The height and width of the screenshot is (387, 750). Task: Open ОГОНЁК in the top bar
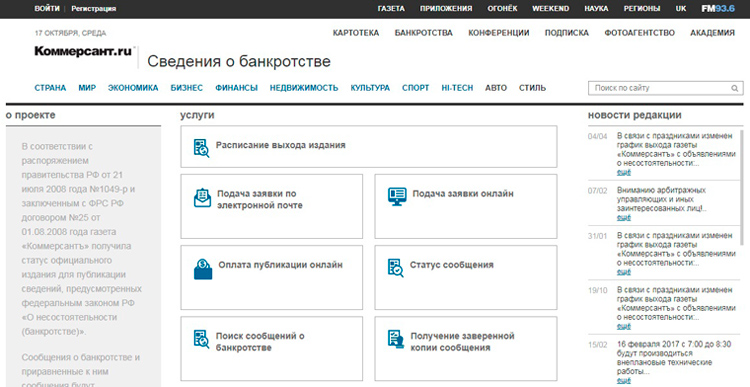pyautogui.click(x=502, y=9)
